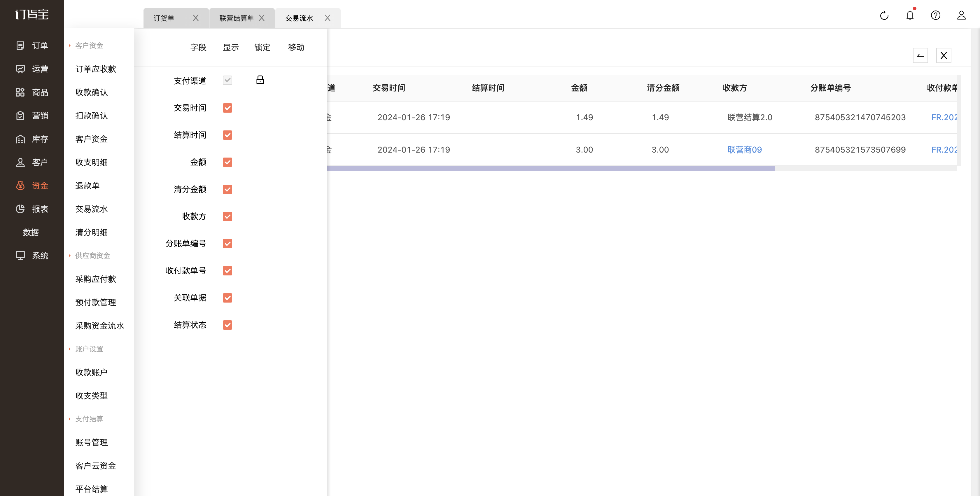The image size is (980, 496).
Task: Toggle the 清分金额 display checkbox
Action: coord(228,189)
